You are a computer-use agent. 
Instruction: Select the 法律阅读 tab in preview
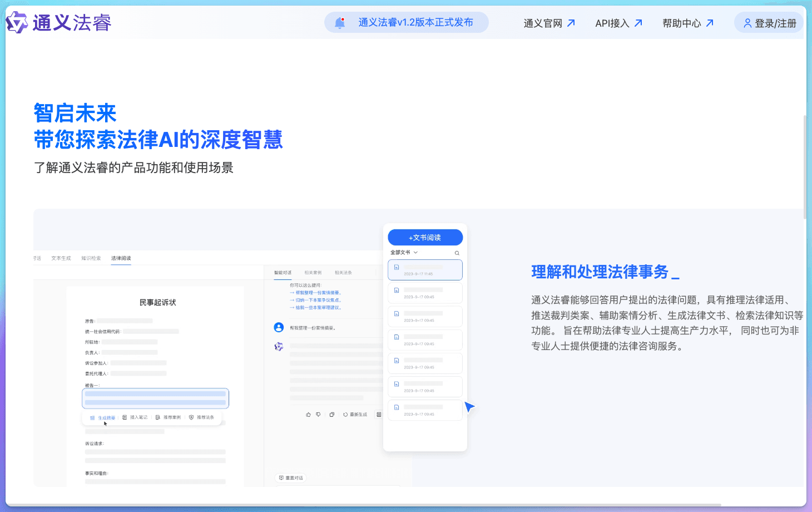[x=121, y=258]
